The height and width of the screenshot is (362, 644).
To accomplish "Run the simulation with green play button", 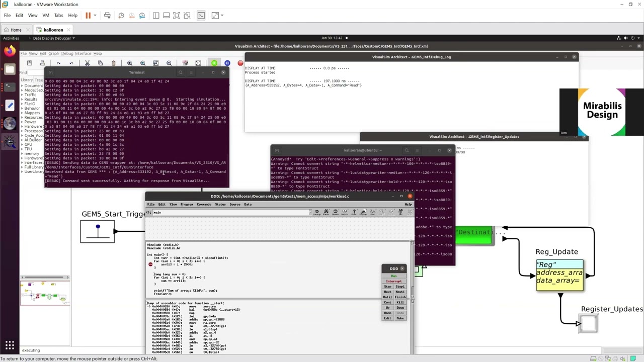I will point(214,63).
